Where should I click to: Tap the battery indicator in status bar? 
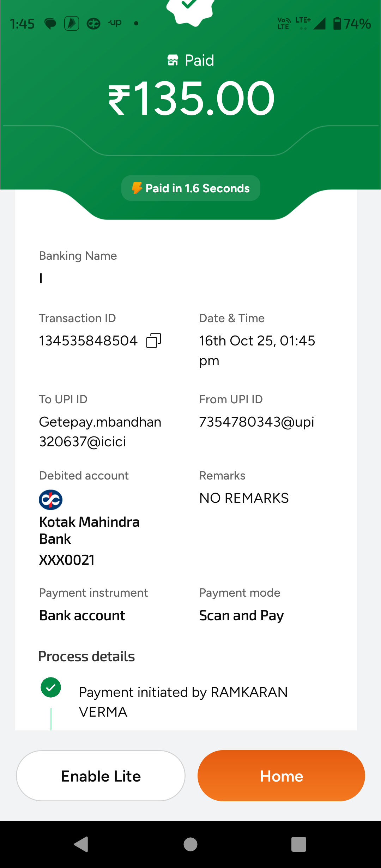coord(337,24)
